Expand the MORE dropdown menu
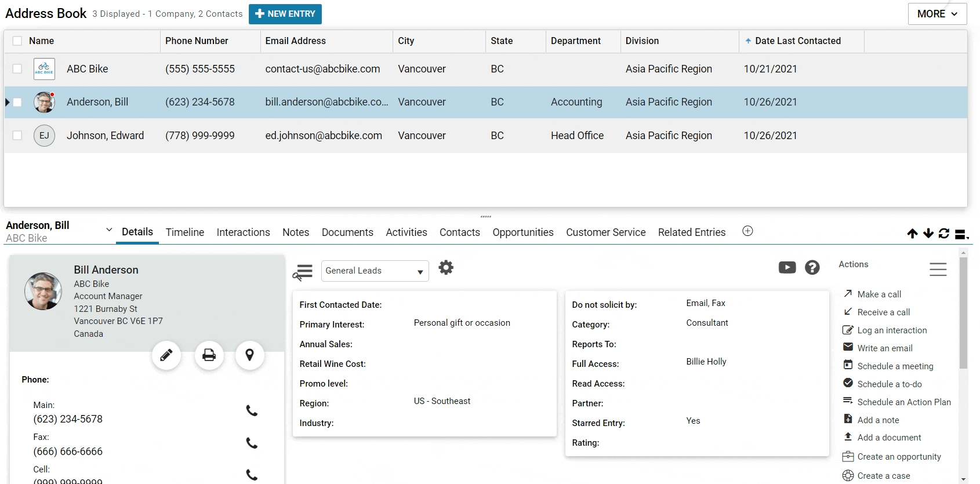 point(937,14)
